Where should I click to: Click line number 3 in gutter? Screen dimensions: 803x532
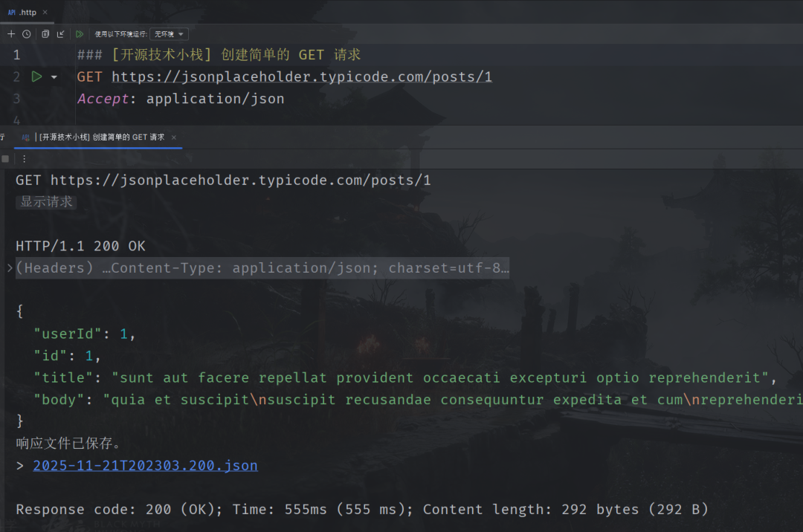click(17, 99)
